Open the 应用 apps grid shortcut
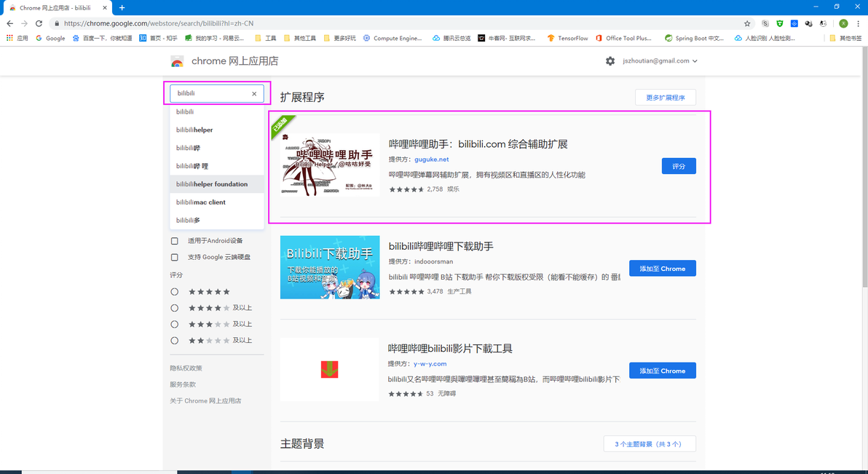The image size is (868, 474). click(x=17, y=38)
